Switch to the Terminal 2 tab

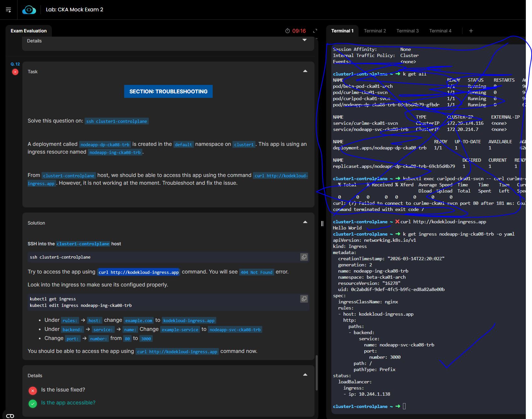tap(375, 31)
